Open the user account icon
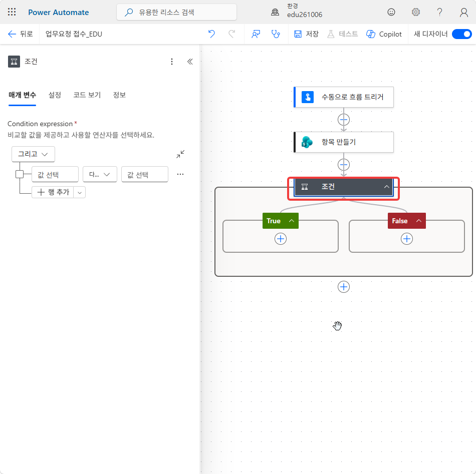476x474 pixels. click(463, 13)
